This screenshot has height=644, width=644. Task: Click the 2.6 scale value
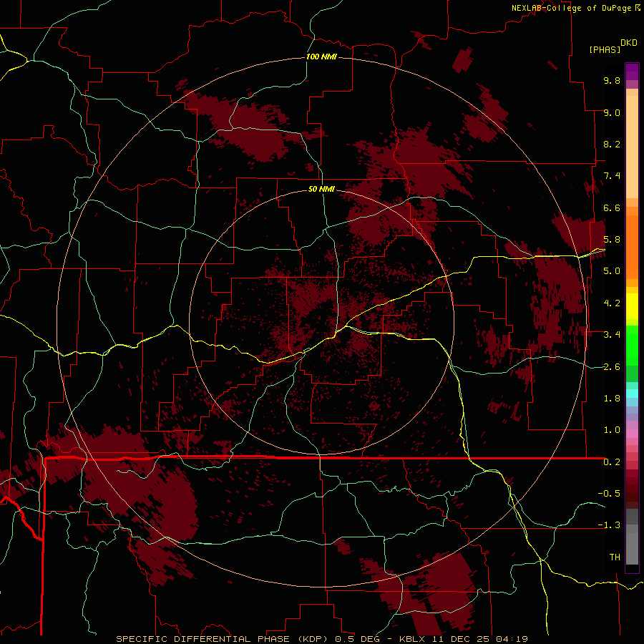(612, 367)
